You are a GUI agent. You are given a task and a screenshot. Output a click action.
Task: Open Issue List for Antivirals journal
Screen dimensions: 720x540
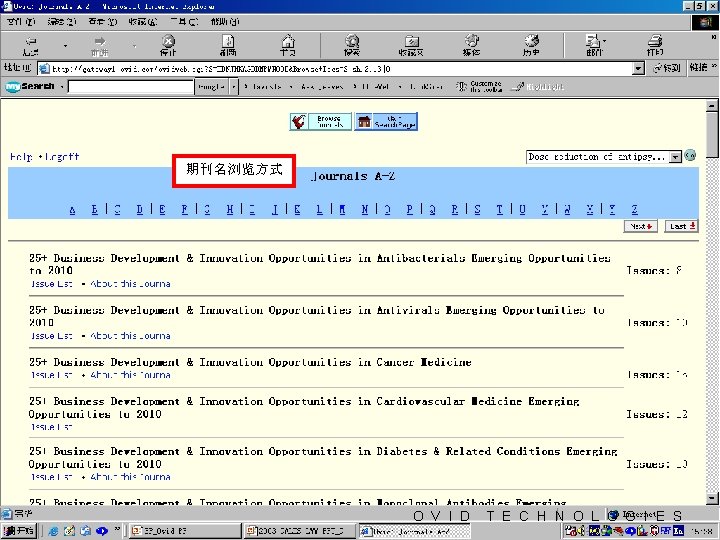click(x=52, y=336)
